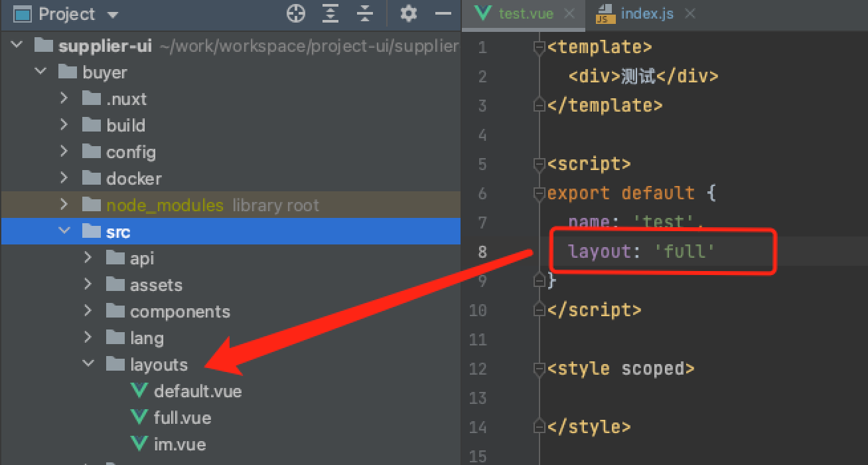Viewport: 868px width, 465px height.
Task: Expand the docker folder
Action: [x=64, y=178]
